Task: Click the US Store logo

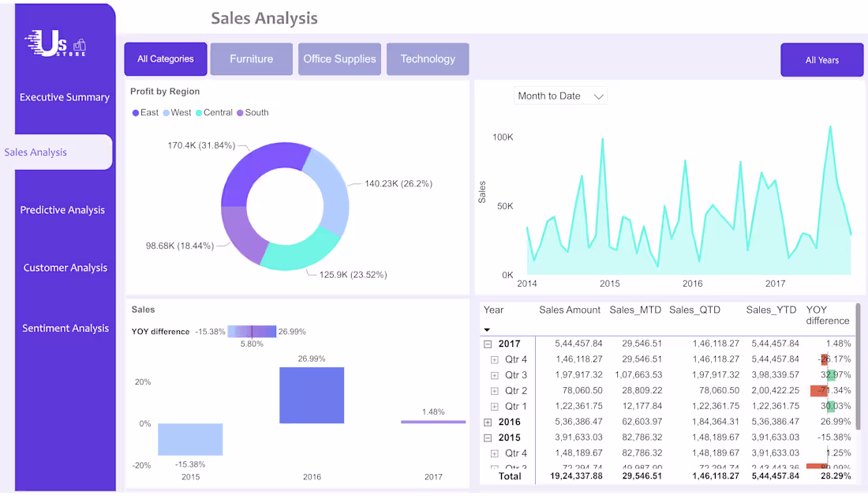Action: point(55,43)
